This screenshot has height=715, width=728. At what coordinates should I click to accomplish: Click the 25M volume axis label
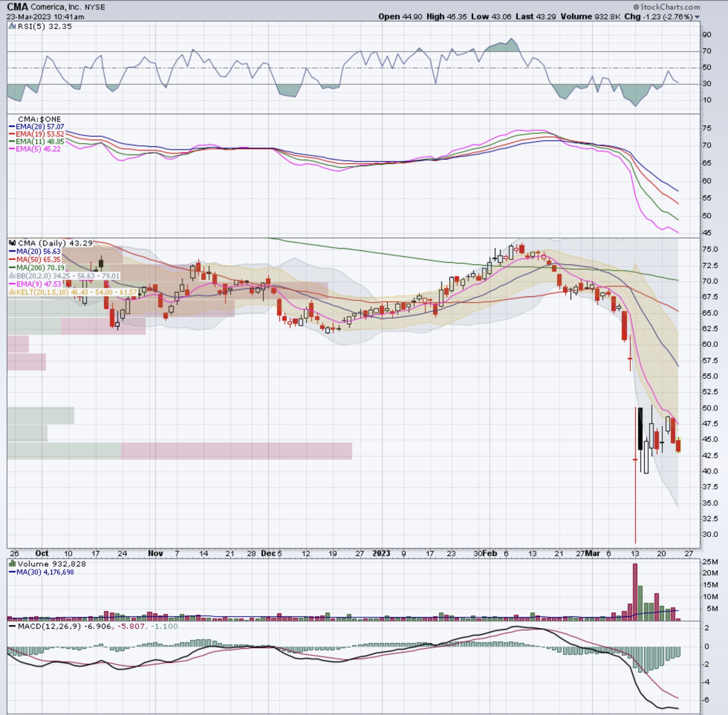tap(710, 562)
